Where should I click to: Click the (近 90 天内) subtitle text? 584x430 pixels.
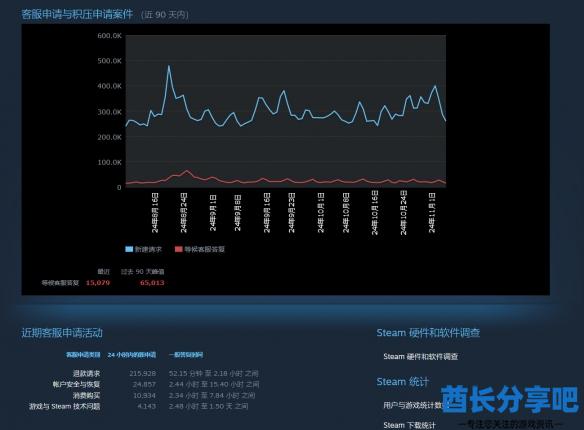165,15
